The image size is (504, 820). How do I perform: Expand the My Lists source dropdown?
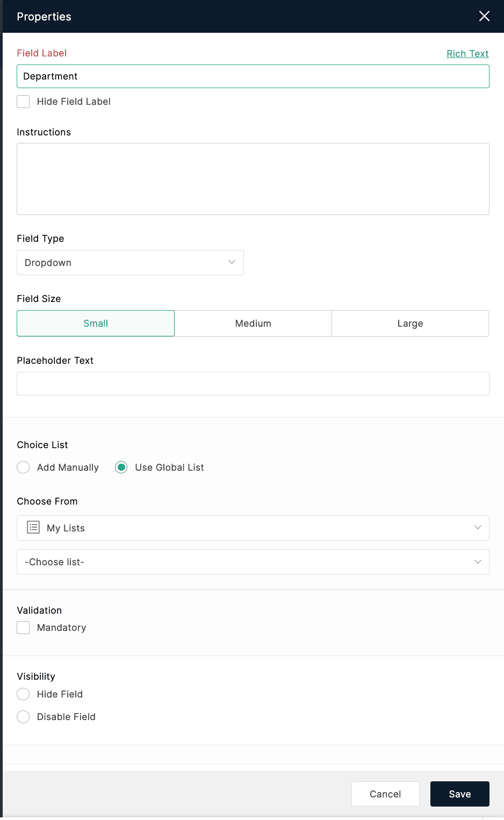click(x=253, y=528)
